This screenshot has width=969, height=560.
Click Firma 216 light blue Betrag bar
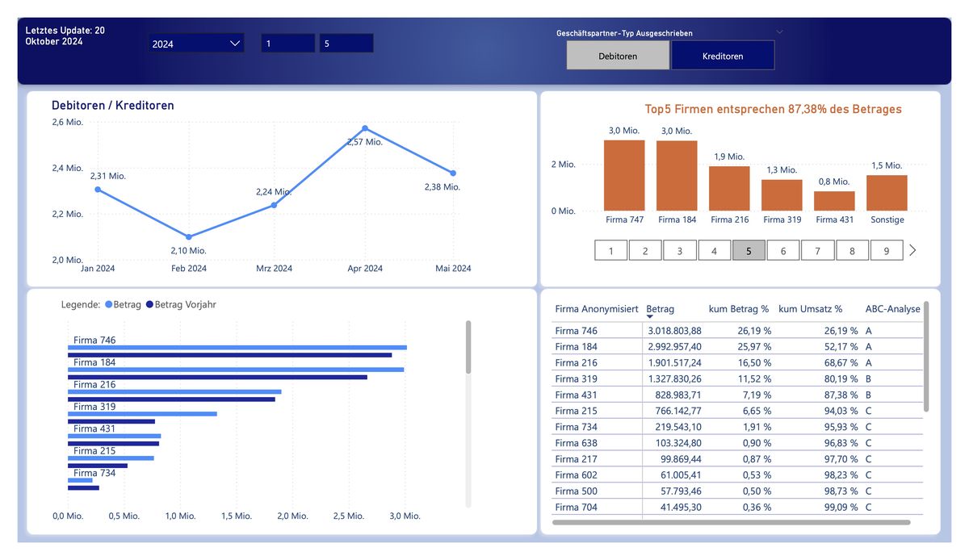pos(174,391)
